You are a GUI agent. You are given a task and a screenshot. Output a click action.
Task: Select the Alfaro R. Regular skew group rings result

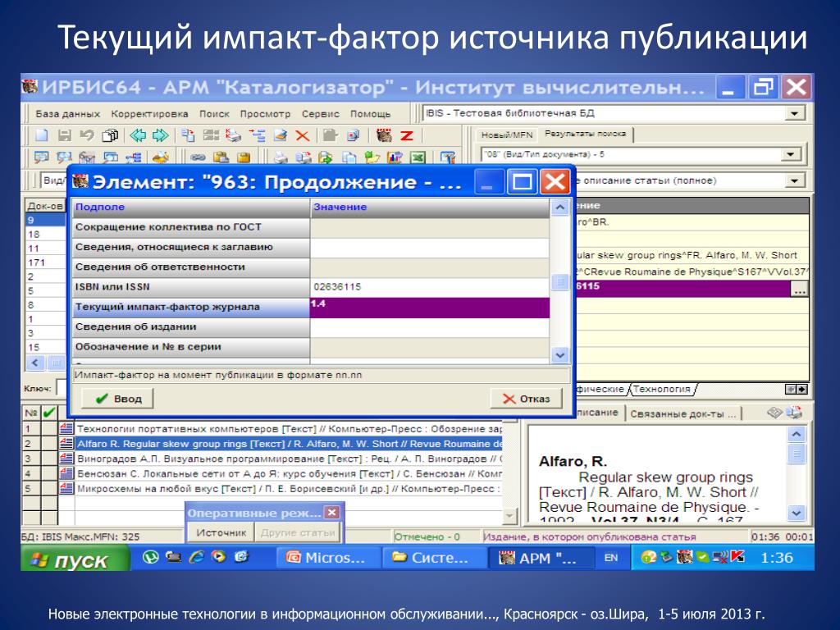click(290, 444)
